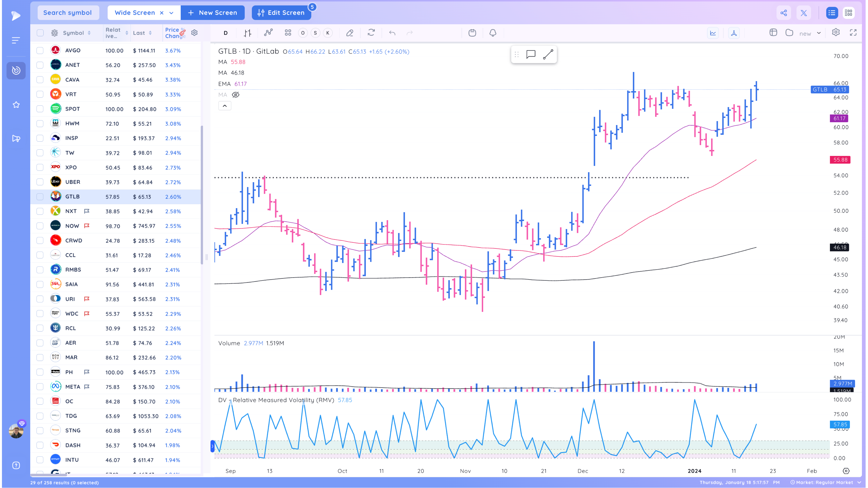Collapse the indicator legend chevron
Image resolution: width=868 pixels, height=488 pixels.
click(225, 106)
